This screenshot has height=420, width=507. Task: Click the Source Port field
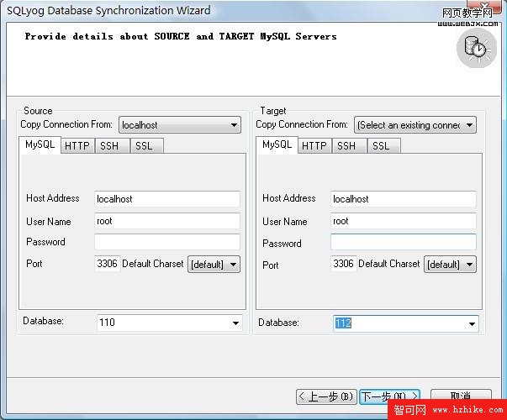(x=108, y=264)
